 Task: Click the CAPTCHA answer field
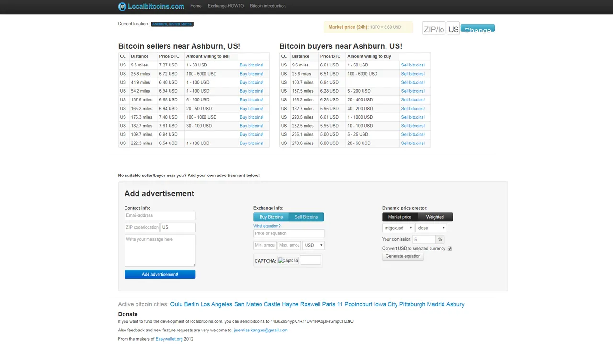click(x=310, y=260)
